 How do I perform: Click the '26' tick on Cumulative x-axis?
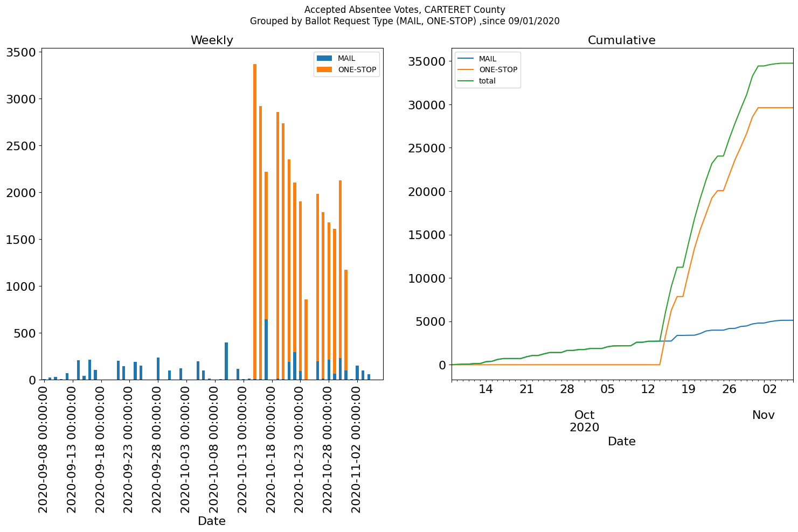pyautogui.click(x=728, y=389)
